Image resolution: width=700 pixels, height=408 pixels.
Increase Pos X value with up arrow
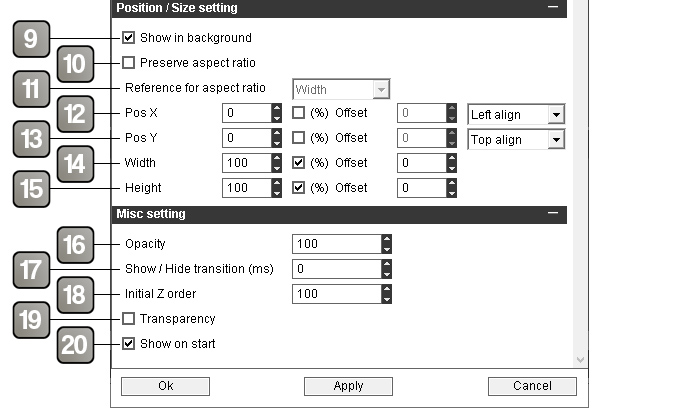tap(277, 108)
